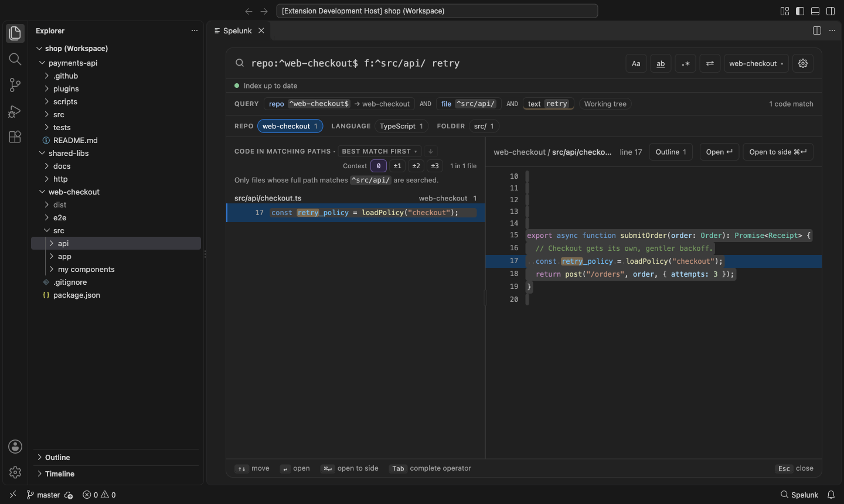The height and width of the screenshot is (504, 844).
Task: Close the Spelunk tab
Action: 261,30
